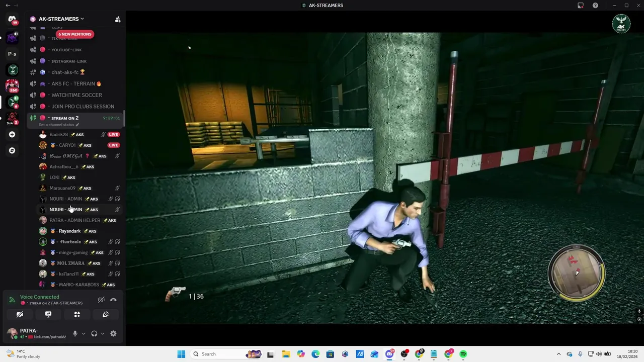Open Discord direct messages home
644x362 pixels.
(12, 19)
